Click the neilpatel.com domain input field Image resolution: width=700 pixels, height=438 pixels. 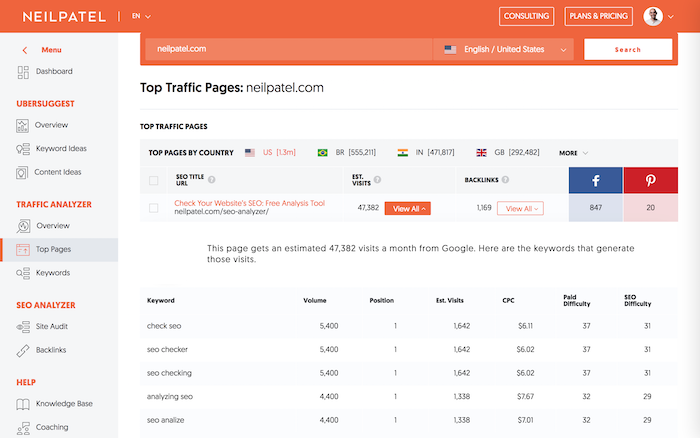pyautogui.click(x=289, y=50)
